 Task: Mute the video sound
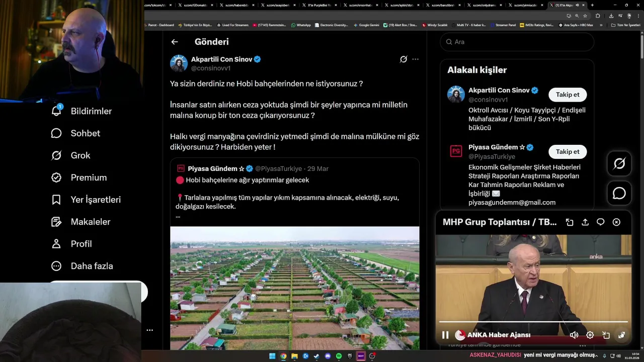574,335
